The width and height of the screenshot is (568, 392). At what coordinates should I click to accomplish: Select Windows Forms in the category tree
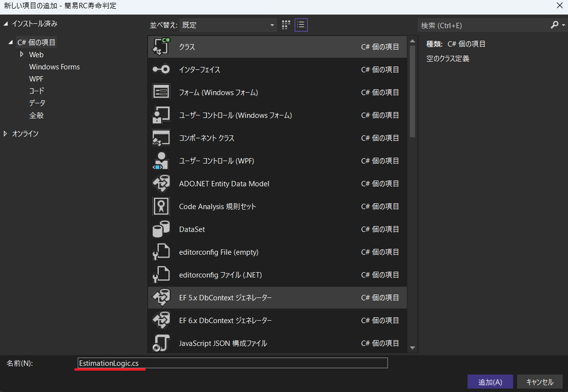tap(54, 67)
